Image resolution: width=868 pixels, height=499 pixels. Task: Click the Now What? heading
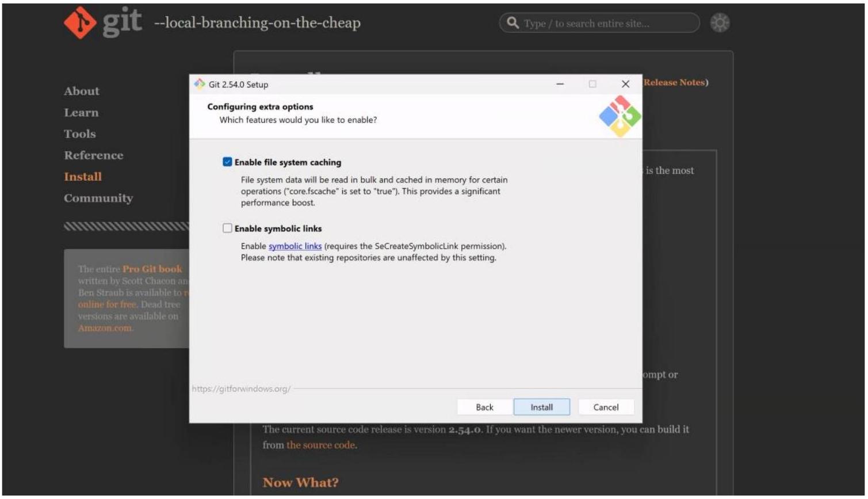[301, 482]
